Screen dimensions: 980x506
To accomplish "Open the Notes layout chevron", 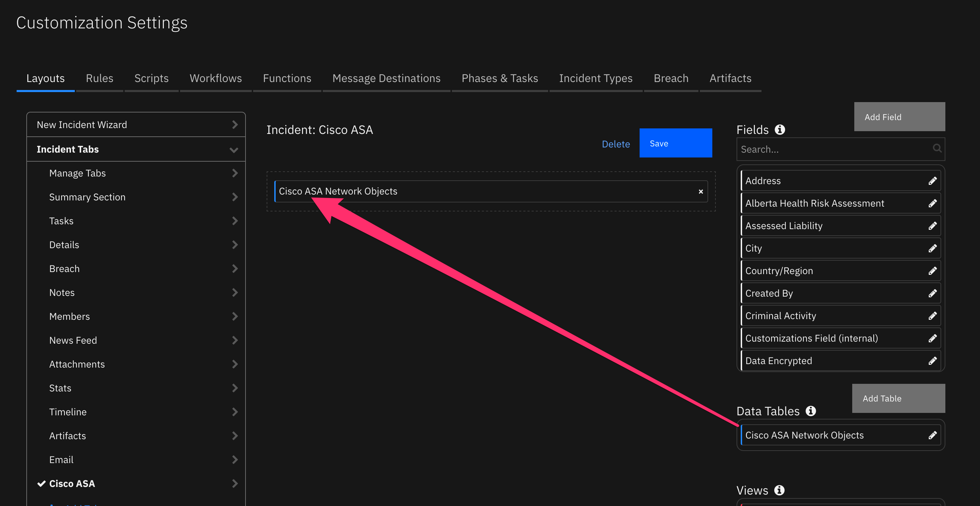I will 234,293.
